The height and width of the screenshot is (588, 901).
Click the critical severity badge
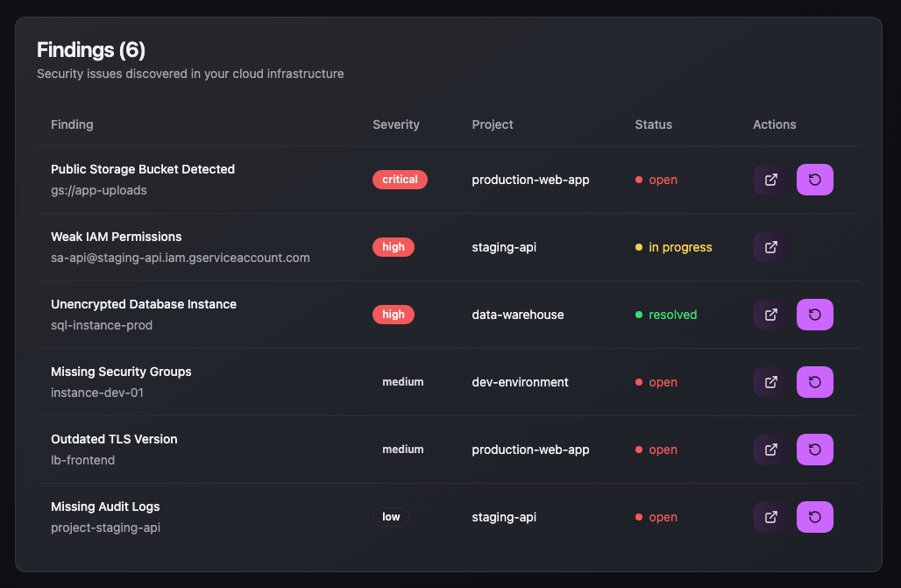pos(400,179)
